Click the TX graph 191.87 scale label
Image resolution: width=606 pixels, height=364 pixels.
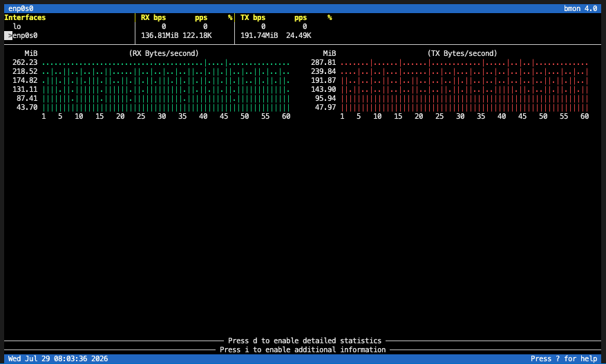323,80
